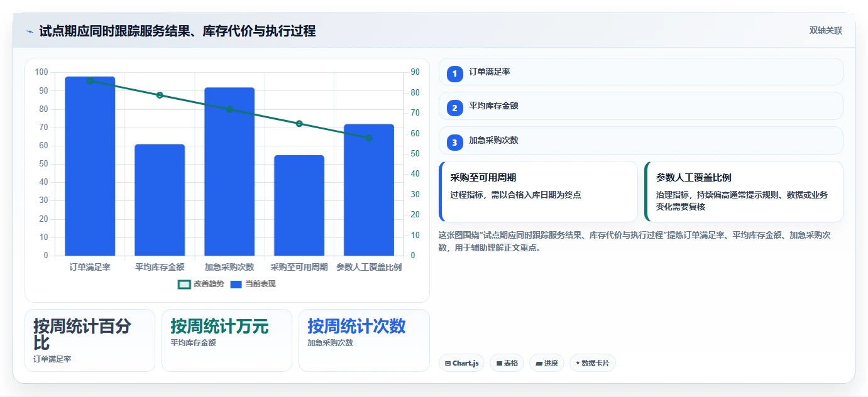Open the 按周统计百分比 stat card
The image size is (868, 397).
(90, 340)
